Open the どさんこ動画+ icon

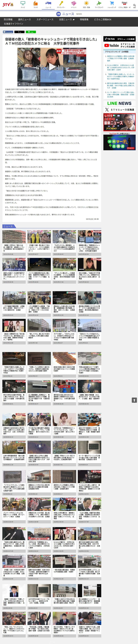(124, 5)
